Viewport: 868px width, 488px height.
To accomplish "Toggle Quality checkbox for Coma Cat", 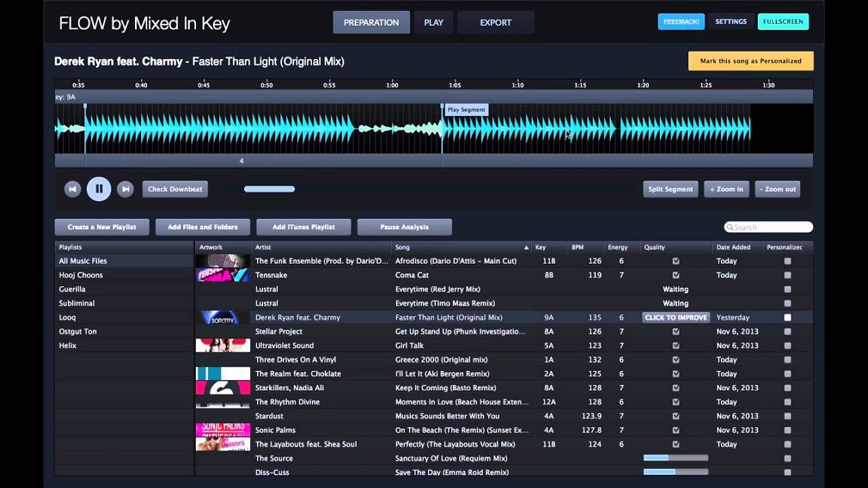I will coord(675,275).
